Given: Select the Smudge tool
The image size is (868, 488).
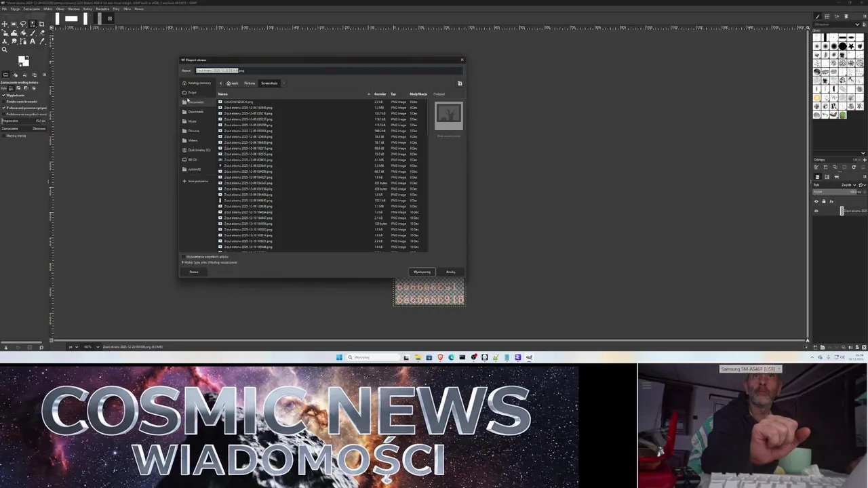Looking at the screenshot, I should (x=14, y=41).
